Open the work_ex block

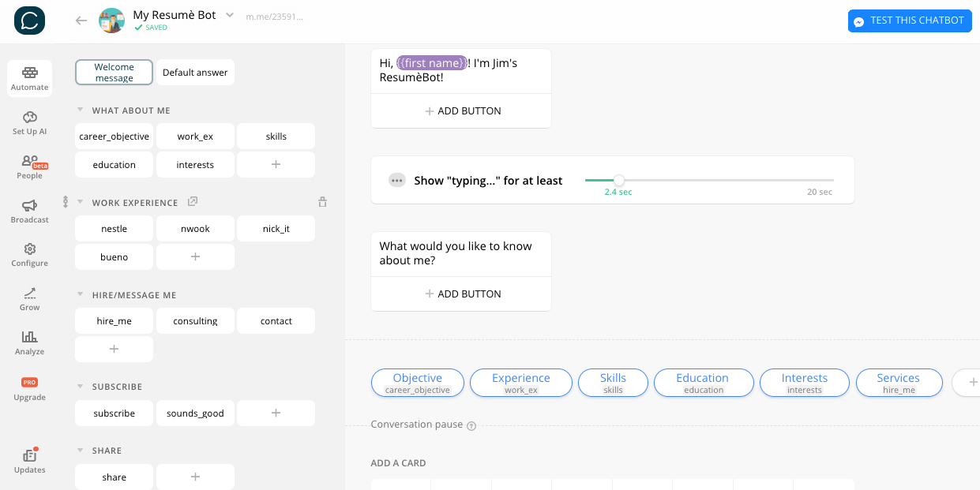click(x=195, y=136)
